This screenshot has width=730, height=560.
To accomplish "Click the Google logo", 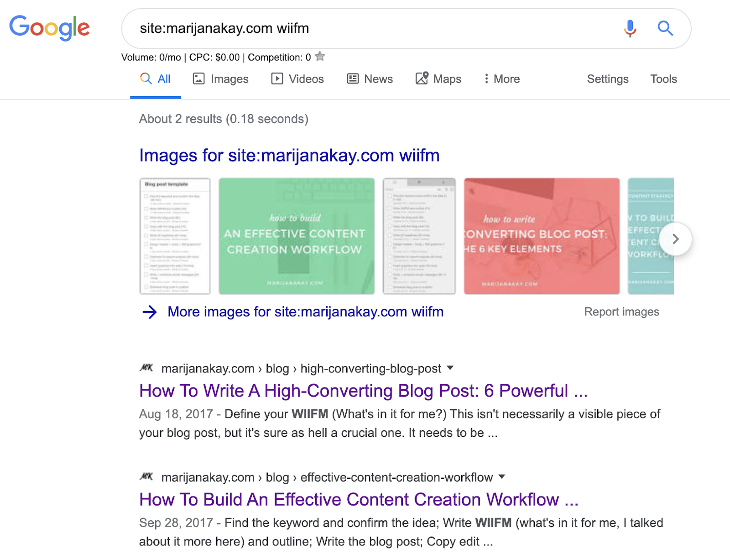I will [x=50, y=28].
